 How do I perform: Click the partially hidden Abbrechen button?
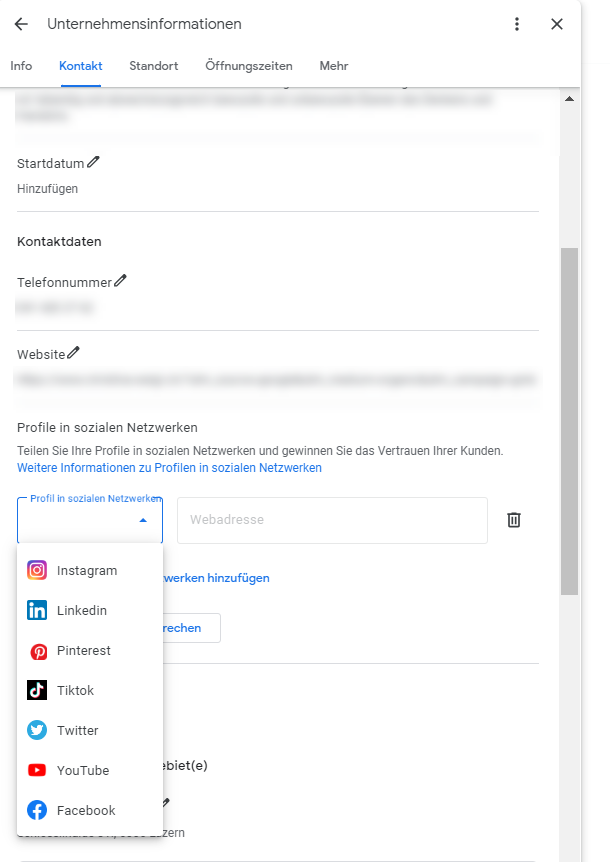pyautogui.click(x=191, y=628)
